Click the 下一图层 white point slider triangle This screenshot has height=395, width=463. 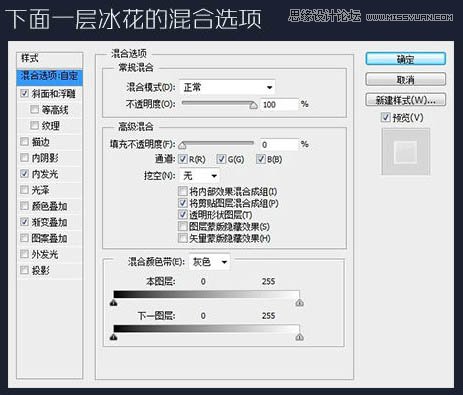(299, 337)
